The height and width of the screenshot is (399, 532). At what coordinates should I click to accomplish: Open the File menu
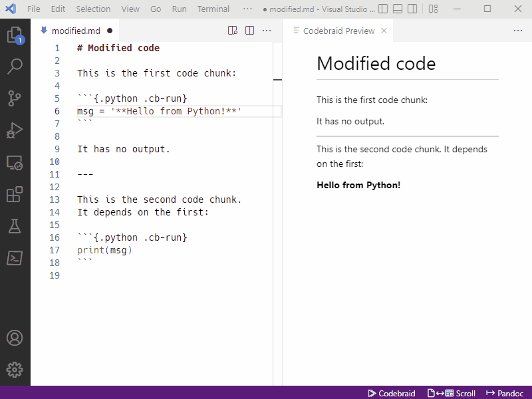(34, 9)
